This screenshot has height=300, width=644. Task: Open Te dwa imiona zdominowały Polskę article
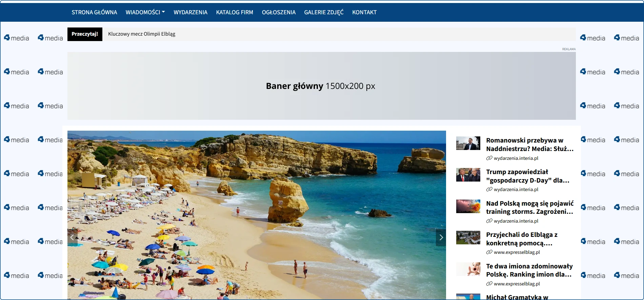[529, 270]
